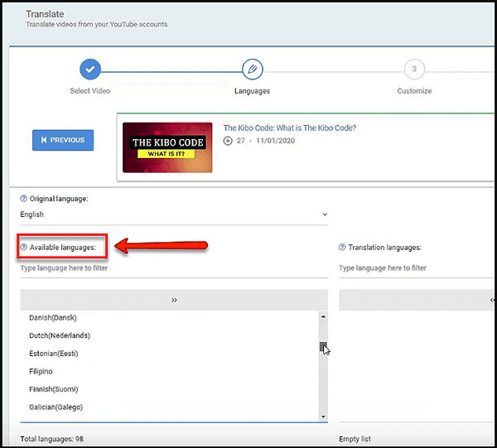
Task: Click the step 3 Customize circle
Action: click(414, 69)
